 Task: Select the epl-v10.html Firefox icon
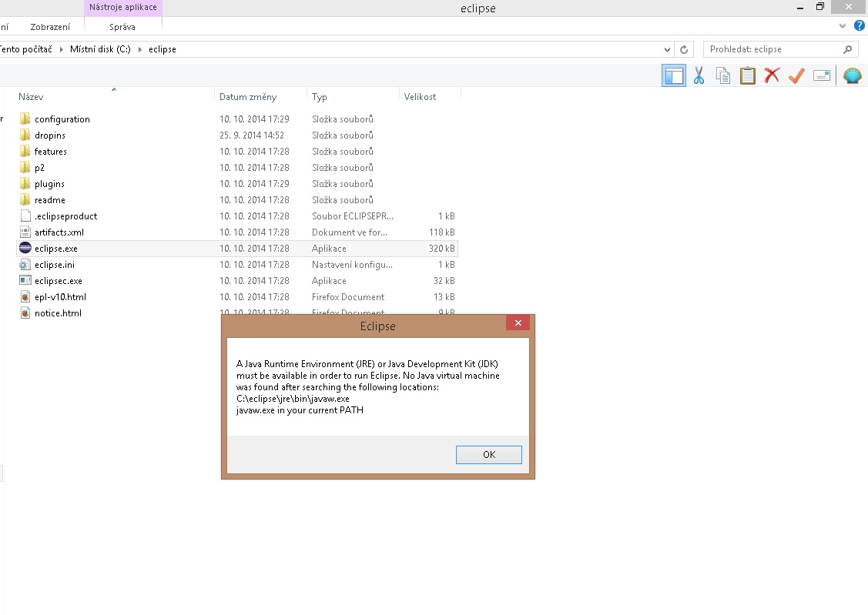click(25, 296)
